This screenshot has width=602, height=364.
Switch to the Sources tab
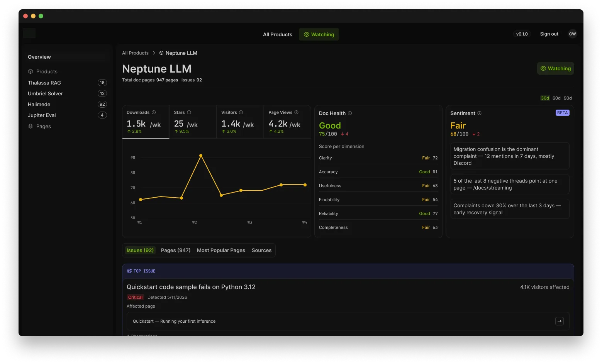pyautogui.click(x=262, y=250)
